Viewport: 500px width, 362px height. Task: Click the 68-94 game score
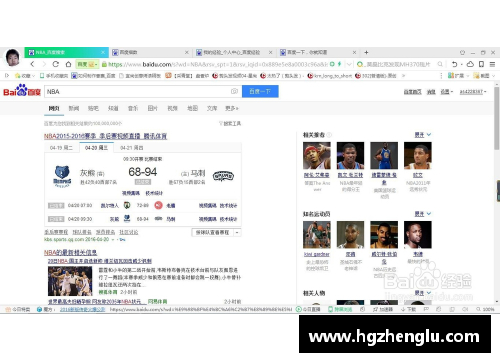(143, 172)
